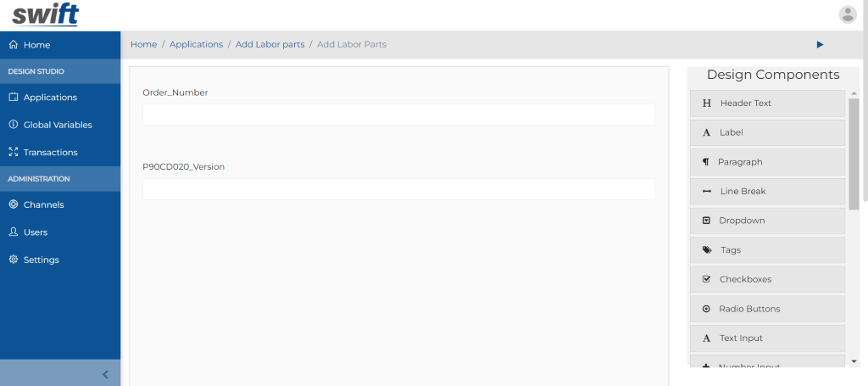This screenshot has height=386, width=868.
Task: Click the Add Labor parts breadcrumb link
Action: tap(270, 44)
